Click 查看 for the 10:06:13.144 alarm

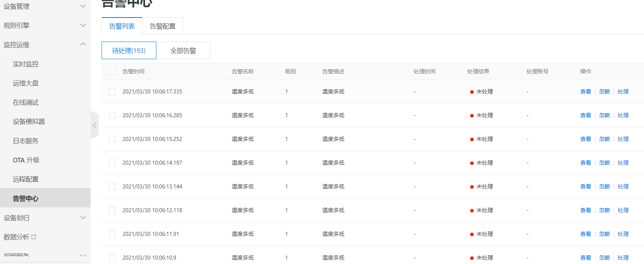(x=586, y=187)
